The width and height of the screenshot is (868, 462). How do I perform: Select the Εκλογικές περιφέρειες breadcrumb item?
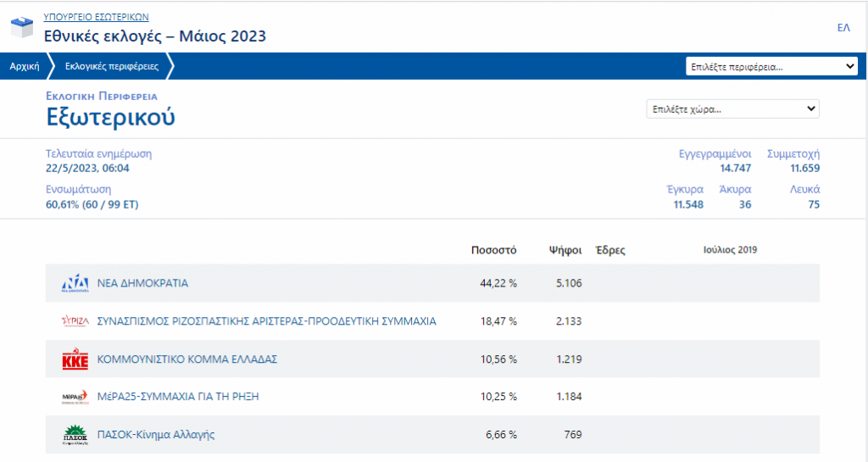111,66
